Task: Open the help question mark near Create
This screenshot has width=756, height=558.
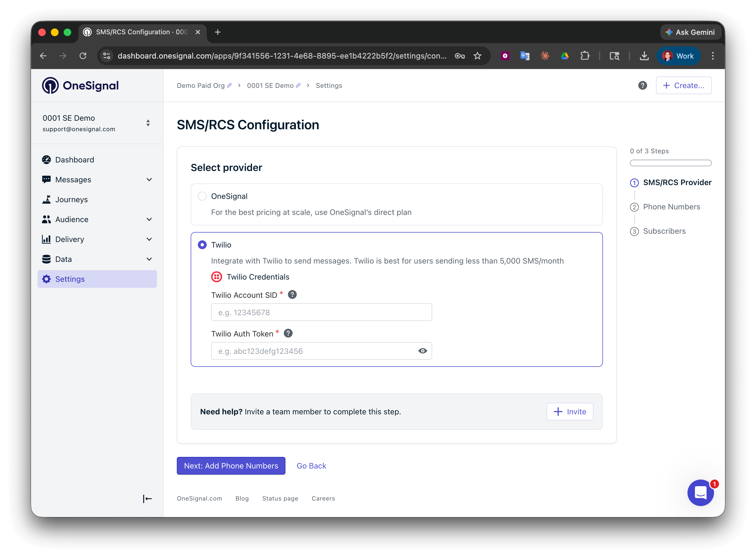Action: click(642, 85)
